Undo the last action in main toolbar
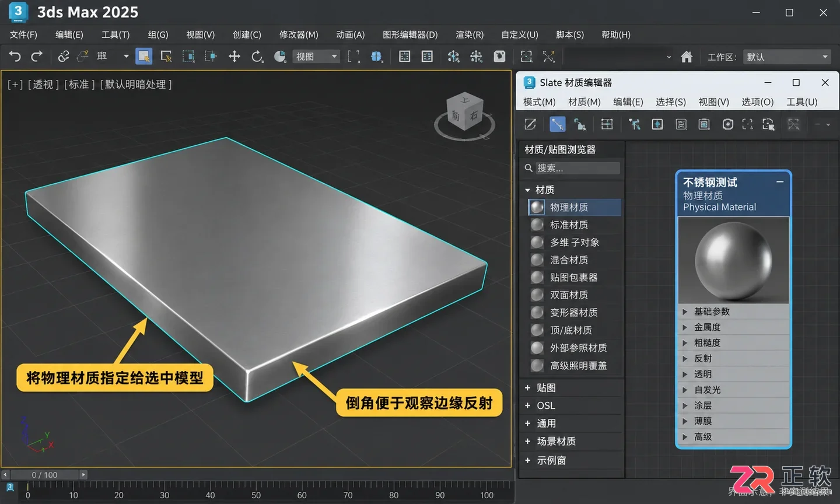The image size is (840, 504). click(15, 57)
